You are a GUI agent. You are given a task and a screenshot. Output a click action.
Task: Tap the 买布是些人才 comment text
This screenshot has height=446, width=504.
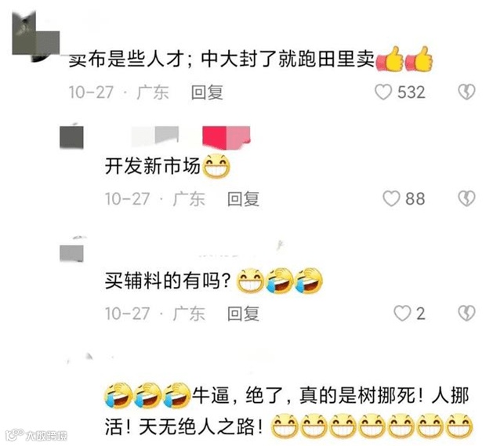[x=222, y=60]
